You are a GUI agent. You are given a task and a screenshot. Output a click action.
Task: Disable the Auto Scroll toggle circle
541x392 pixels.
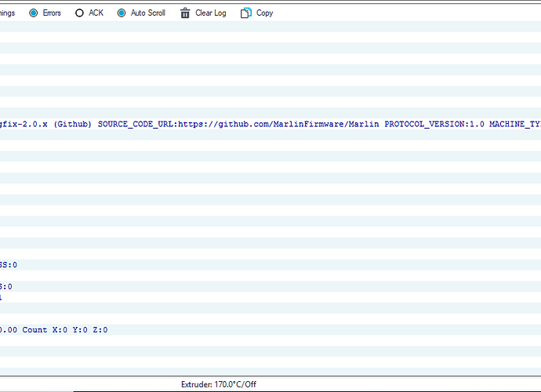click(122, 13)
